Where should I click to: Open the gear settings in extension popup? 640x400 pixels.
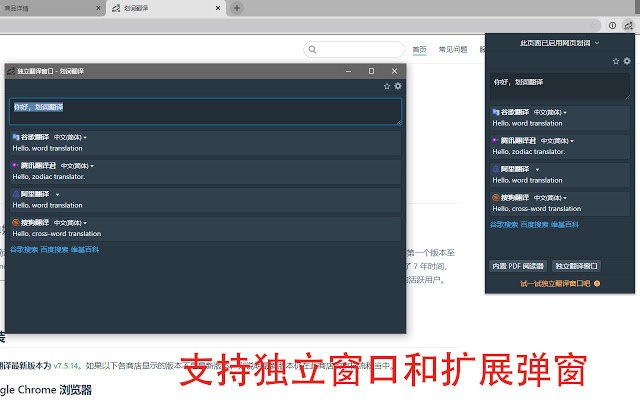[627, 61]
